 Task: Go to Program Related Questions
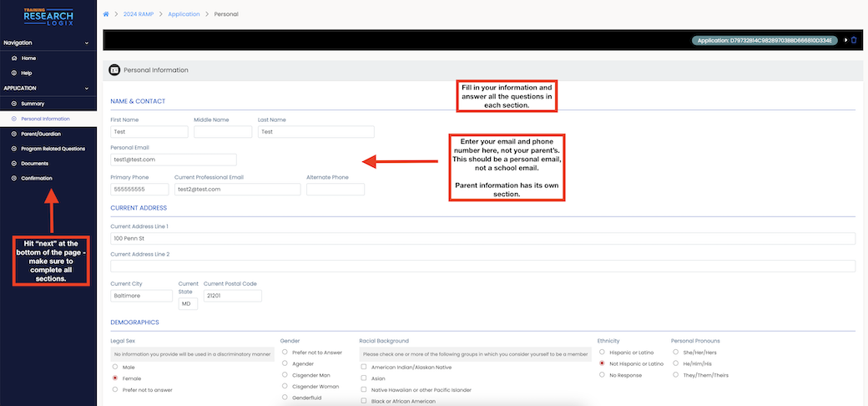(x=53, y=149)
